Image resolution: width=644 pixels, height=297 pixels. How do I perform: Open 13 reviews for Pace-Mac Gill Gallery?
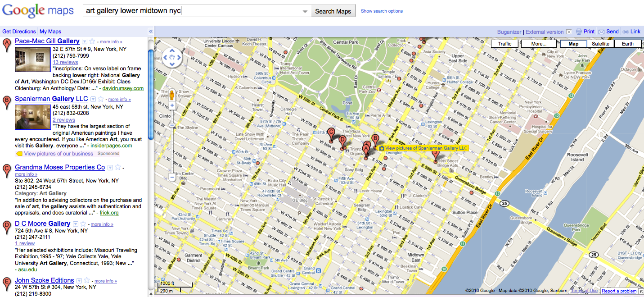[65, 62]
